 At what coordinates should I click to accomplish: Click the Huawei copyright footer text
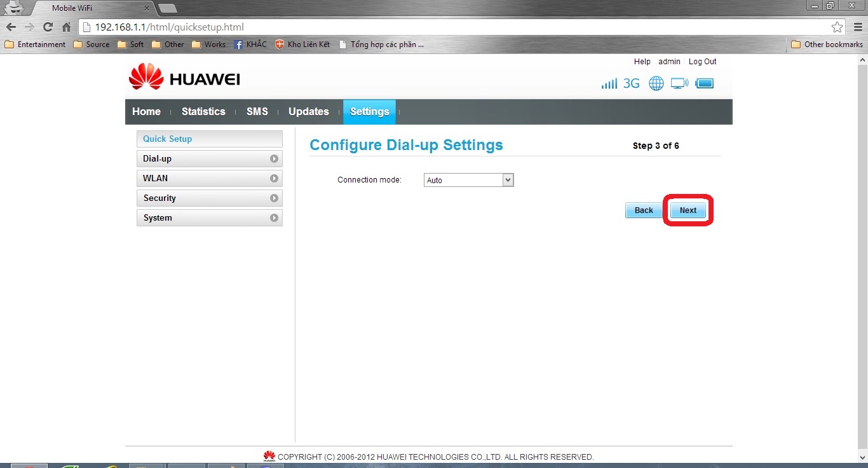pyautogui.click(x=436, y=457)
